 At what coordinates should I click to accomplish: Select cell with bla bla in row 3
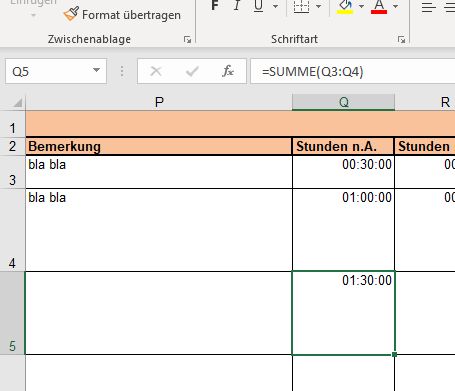[x=159, y=172]
